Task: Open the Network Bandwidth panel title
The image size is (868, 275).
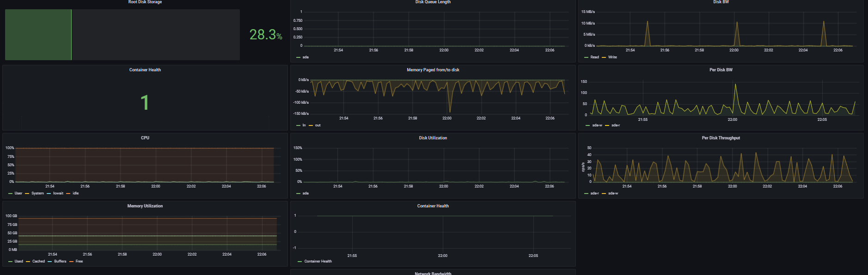Action: [433, 273]
